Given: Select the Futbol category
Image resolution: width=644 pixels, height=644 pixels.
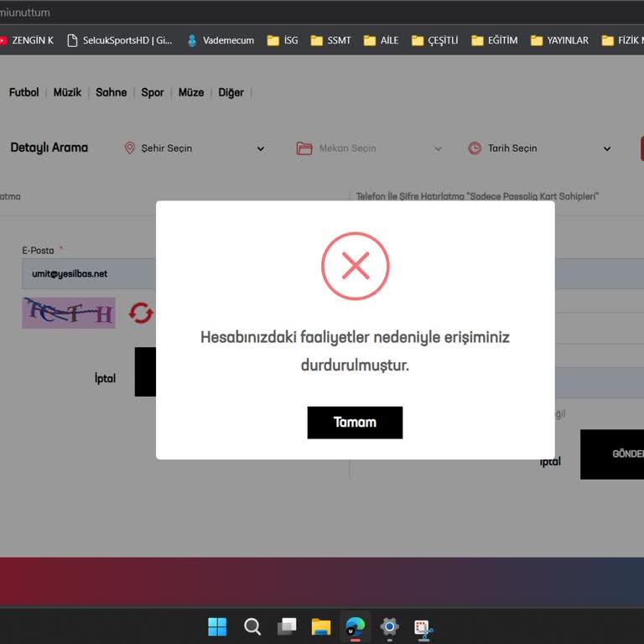Looking at the screenshot, I should [x=23, y=92].
